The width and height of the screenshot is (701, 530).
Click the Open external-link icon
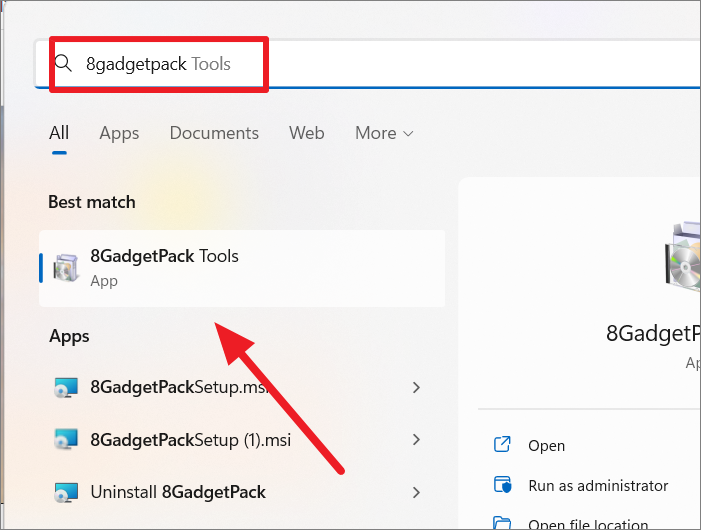tap(502, 445)
